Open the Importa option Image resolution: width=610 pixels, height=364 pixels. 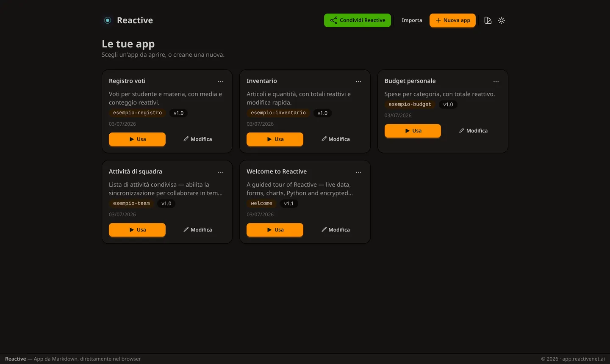click(412, 20)
